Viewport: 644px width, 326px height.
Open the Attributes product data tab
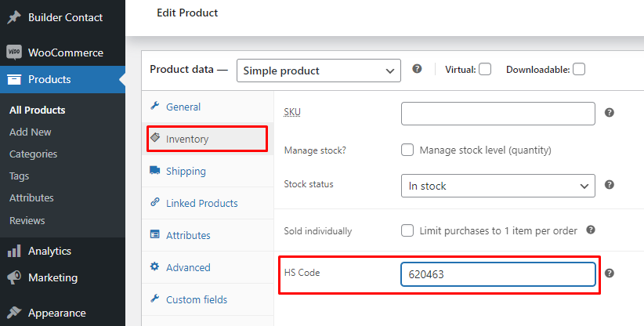click(x=188, y=235)
